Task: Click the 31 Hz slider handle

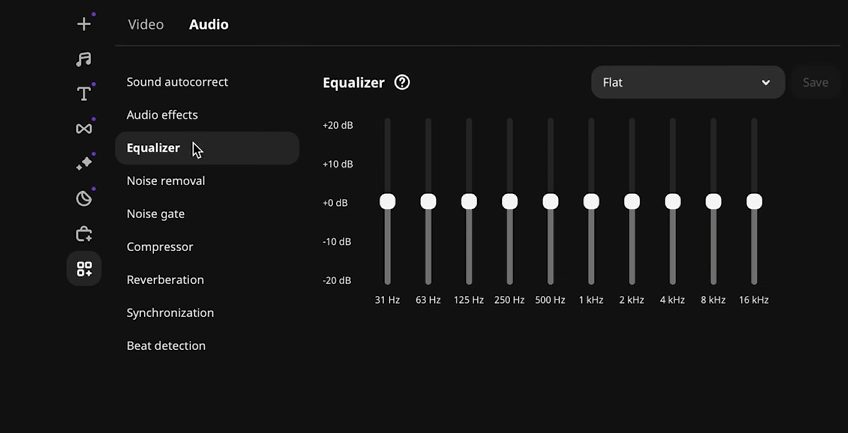Action: 387,202
